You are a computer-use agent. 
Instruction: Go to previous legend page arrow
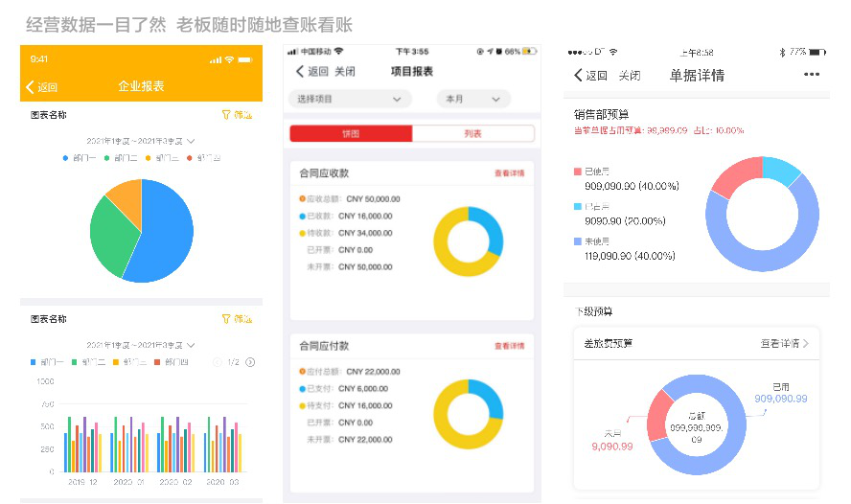216,362
